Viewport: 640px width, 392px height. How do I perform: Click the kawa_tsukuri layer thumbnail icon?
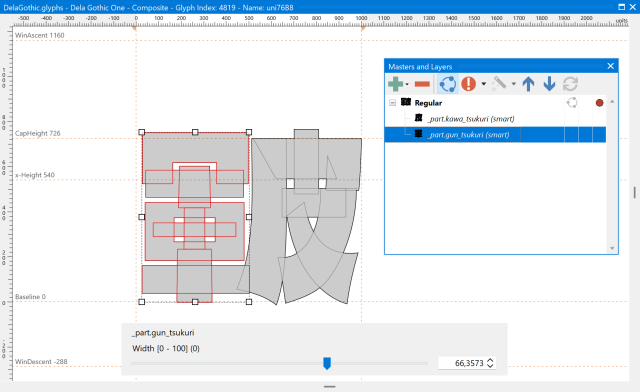[418, 118]
